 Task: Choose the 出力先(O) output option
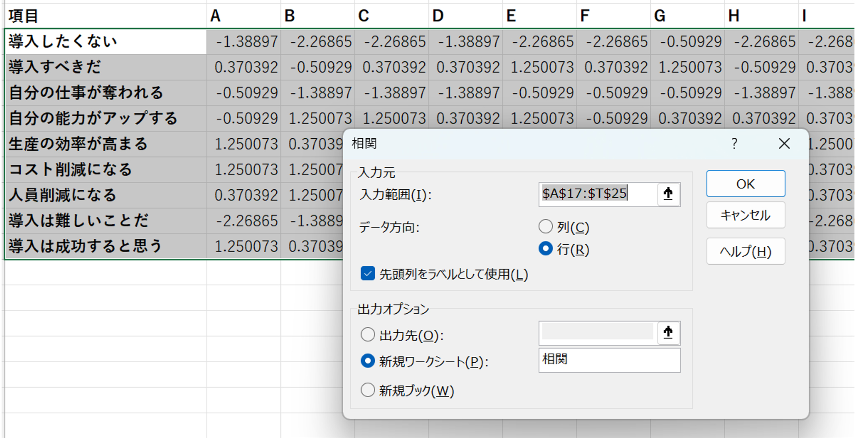point(368,335)
